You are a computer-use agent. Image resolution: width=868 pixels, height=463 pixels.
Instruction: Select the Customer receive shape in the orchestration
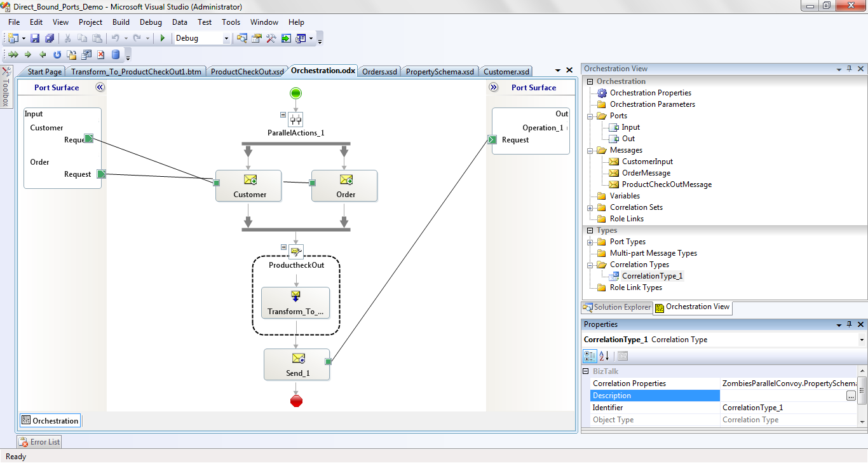tap(248, 186)
